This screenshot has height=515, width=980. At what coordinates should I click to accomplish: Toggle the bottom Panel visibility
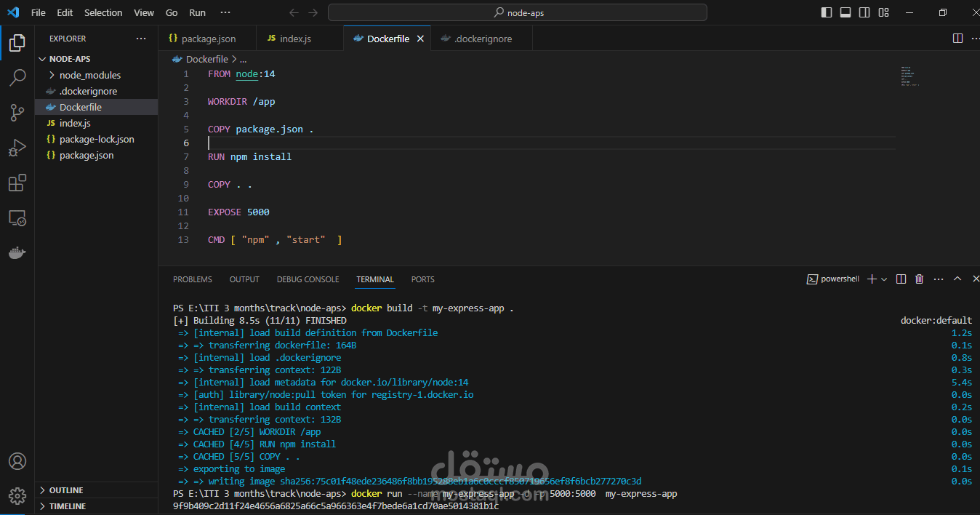click(x=846, y=12)
